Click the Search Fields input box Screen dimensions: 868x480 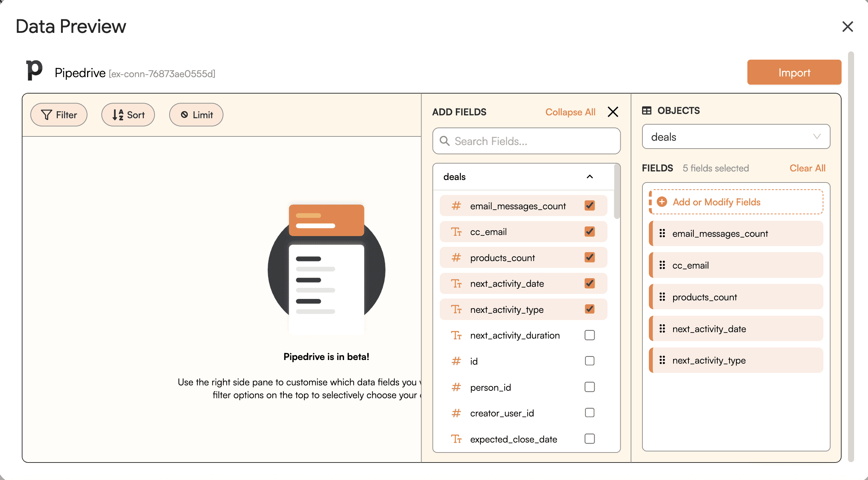[526, 141]
